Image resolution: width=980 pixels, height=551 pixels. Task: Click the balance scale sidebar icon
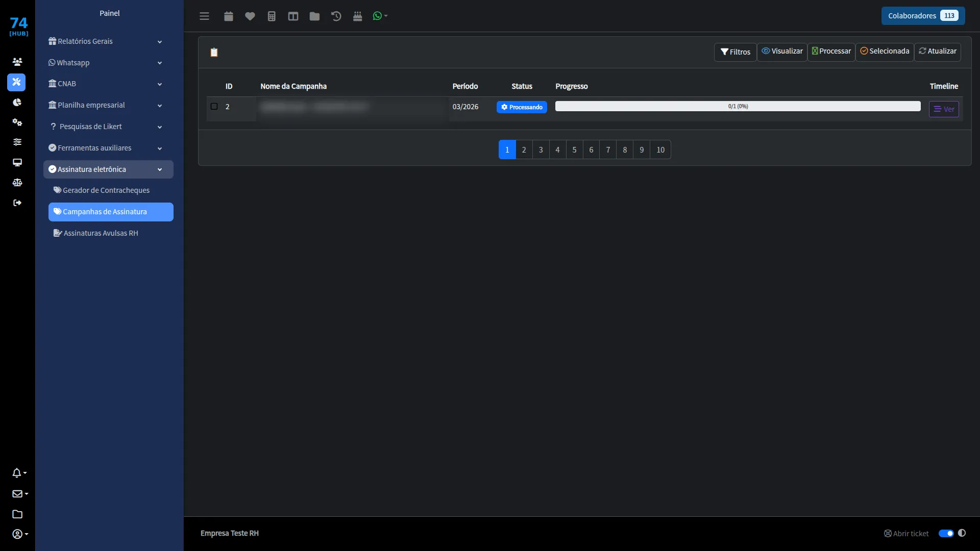(x=17, y=182)
